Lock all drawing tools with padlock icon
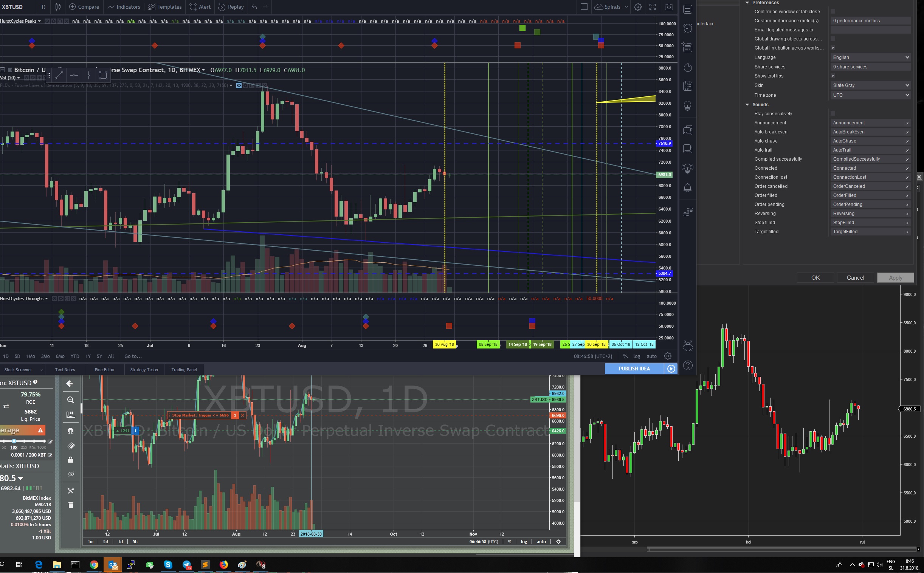Screen dimensions: 924x573 click(x=70, y=460)
